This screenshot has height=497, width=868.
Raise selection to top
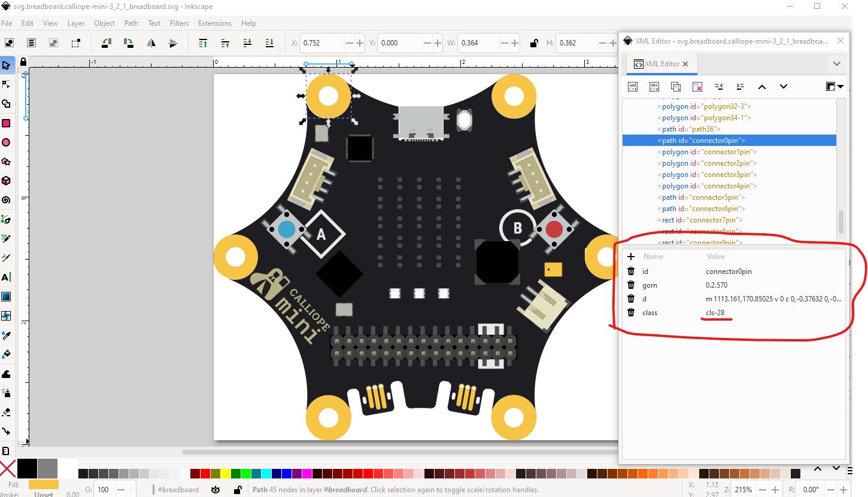(x=203, y=43)
